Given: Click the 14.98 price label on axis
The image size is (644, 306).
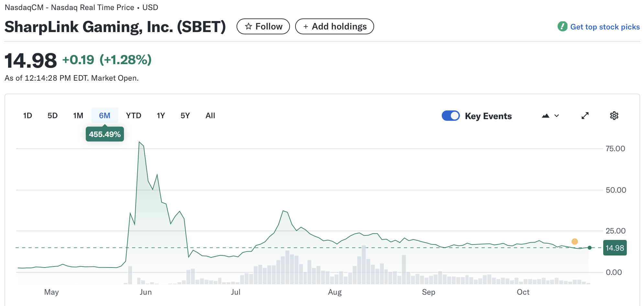Looking at the screenshot, I should tap(615, 248).
